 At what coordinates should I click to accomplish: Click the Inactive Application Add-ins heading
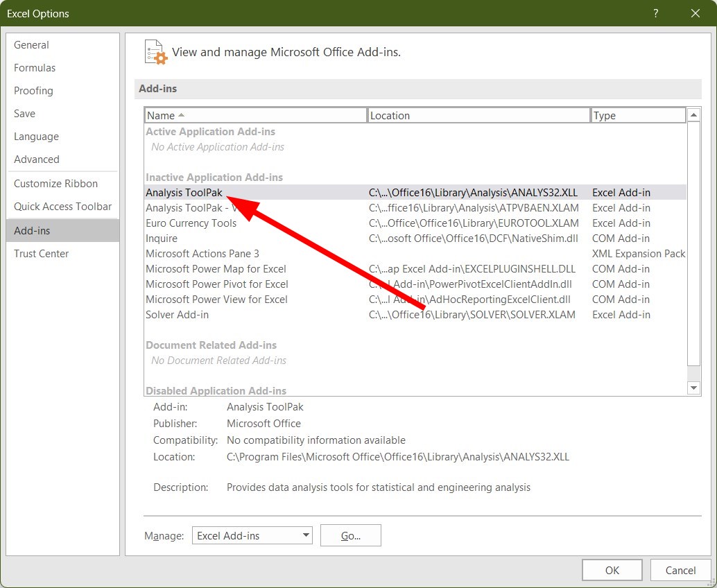click(214, 178)
